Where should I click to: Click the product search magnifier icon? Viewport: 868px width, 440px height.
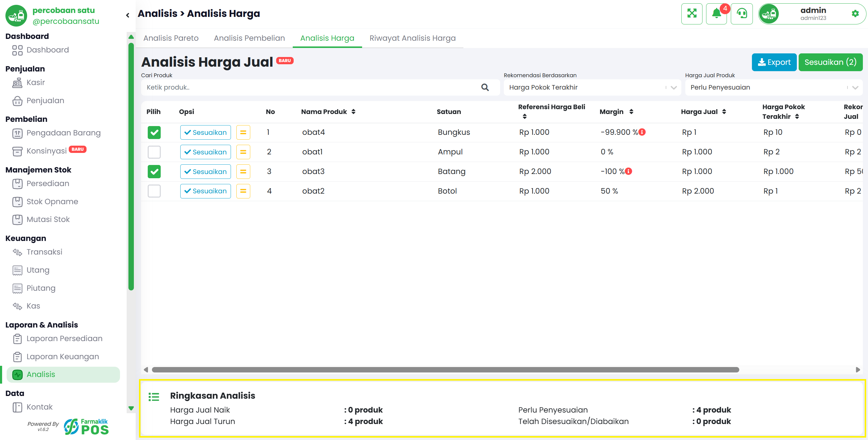tap(485, 87)
